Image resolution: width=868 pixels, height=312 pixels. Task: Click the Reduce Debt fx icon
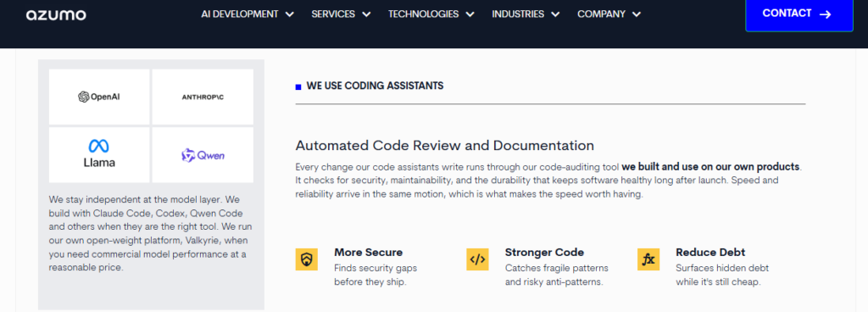tap(648, 259)
